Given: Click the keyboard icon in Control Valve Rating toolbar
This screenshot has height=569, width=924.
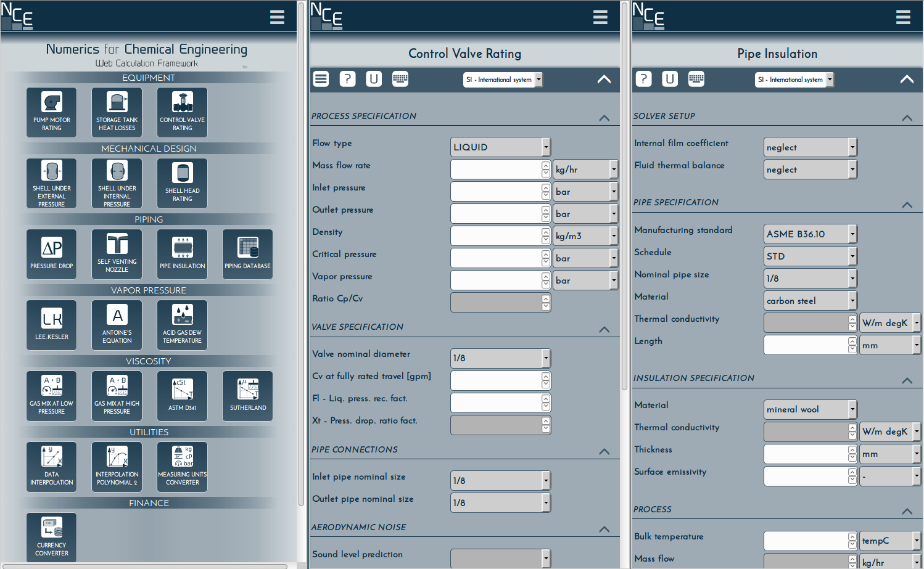Looking at the screenshot, I should (x=400, y=79).
